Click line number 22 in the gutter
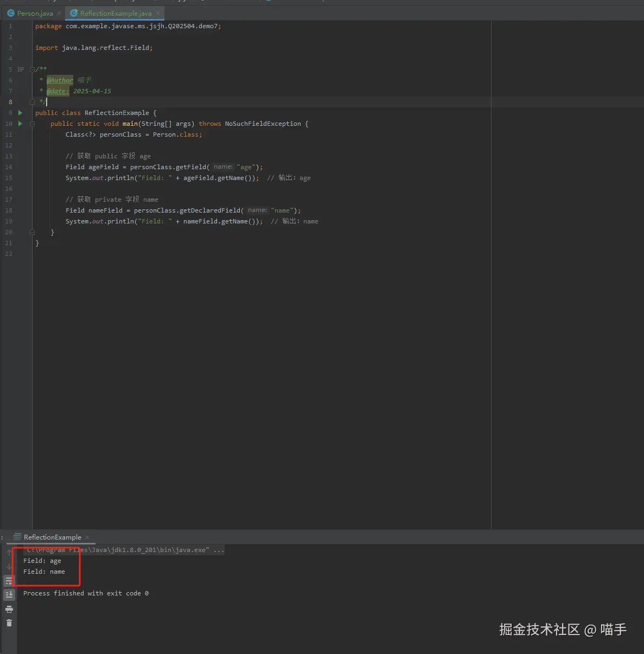Image resolution: width=644 pixels, height=654 pixels. coord(9,254)
